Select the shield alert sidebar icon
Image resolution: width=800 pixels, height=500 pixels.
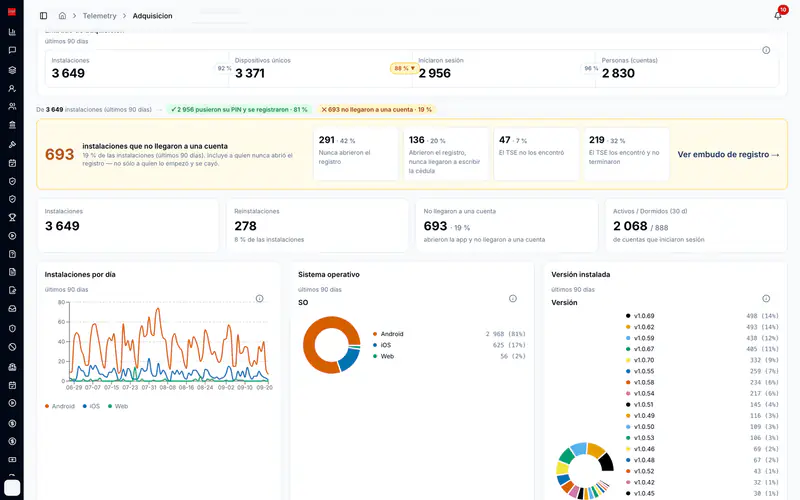(x=12, y=329)
